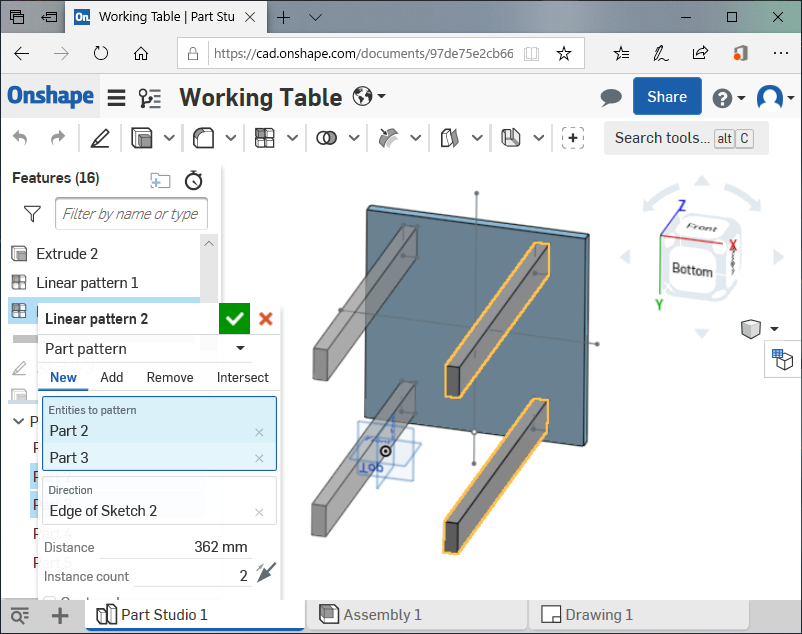Accept Linear pattern 2 with green checkmark

[x=234, y=319]
